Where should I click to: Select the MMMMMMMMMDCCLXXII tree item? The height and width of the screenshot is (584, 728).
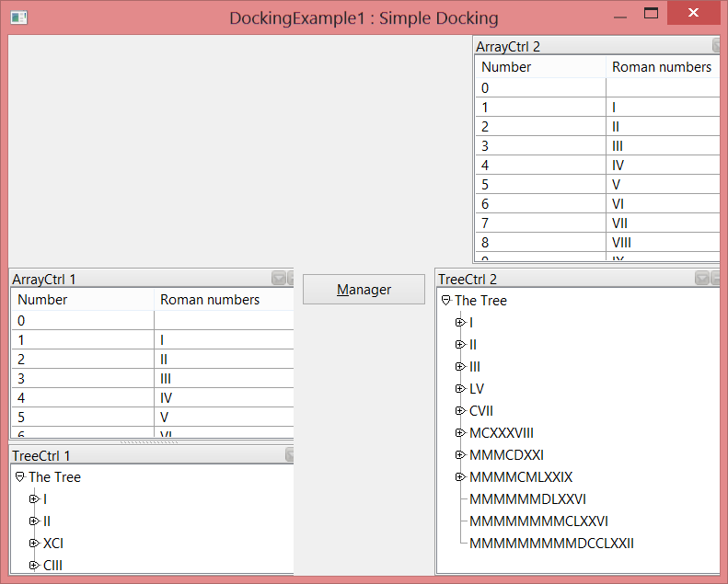click(x=551, y=543)
